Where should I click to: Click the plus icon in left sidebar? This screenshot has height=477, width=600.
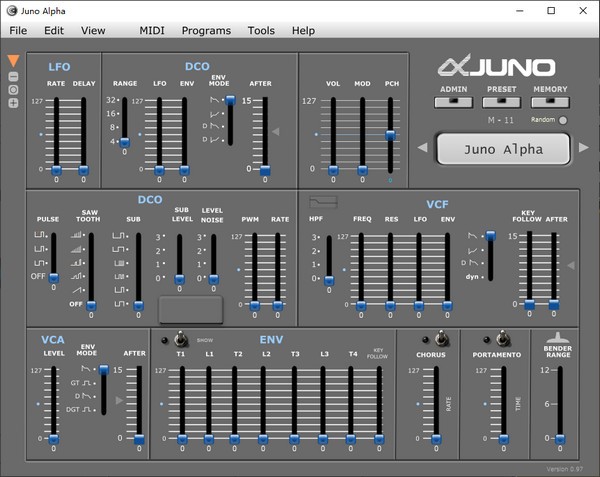[x=13, y=103]
